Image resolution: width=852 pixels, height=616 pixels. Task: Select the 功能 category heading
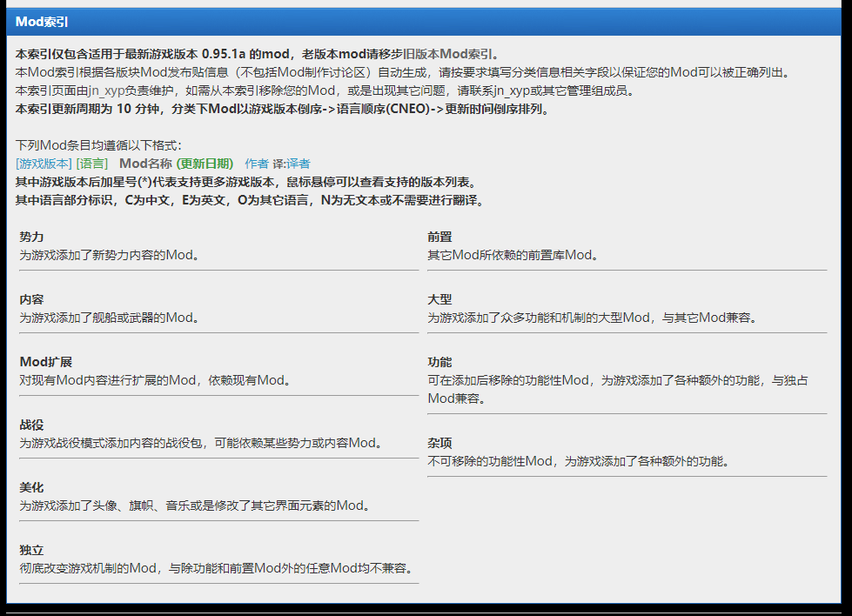pos(439,362)
